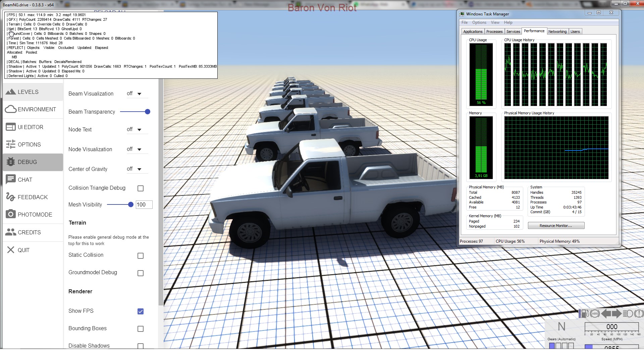Click Mesh Visibility value field showing 100
644x359 pixels.
tap(144, 204)
